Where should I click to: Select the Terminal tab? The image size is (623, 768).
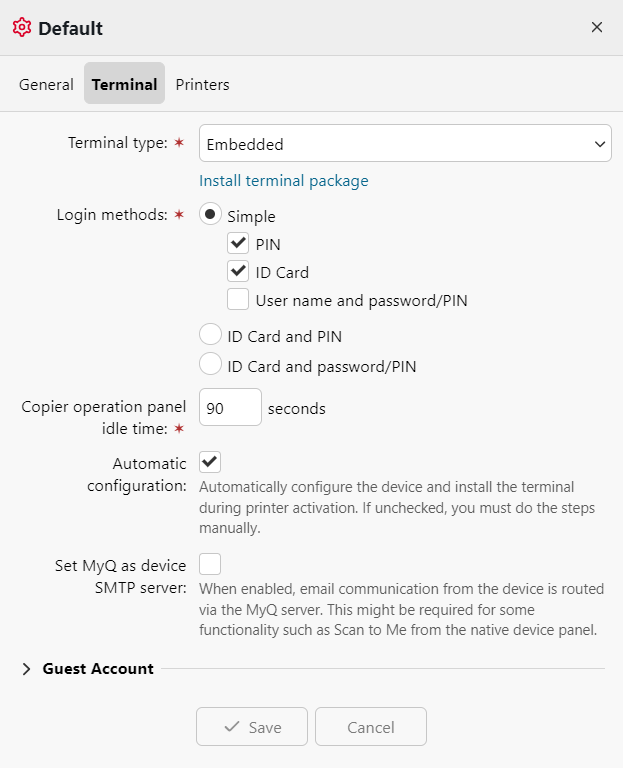[124, 85]
